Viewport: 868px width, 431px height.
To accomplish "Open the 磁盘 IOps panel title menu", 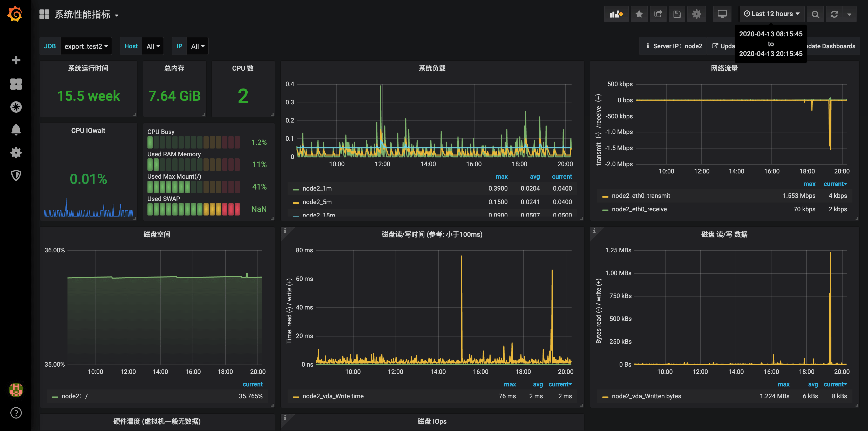I will click(x=432, y=421).
